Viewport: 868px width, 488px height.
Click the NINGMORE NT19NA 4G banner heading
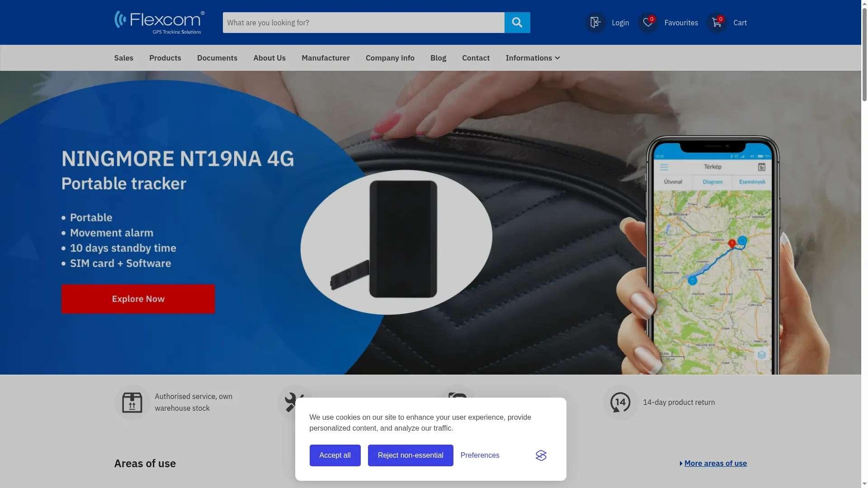(x=178, y=159)
